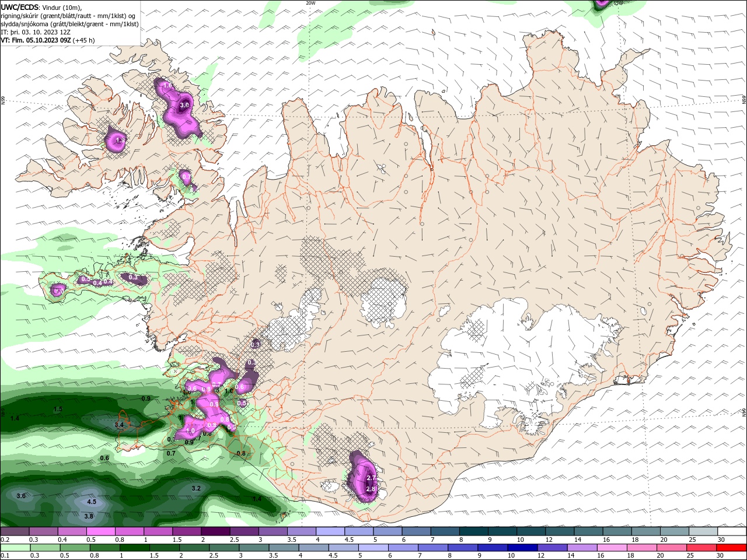Viewport: 747px width, 560px height.
Task: Pick the steel blue 6 swatch in upper legend
Action: (x=416, y=531)
